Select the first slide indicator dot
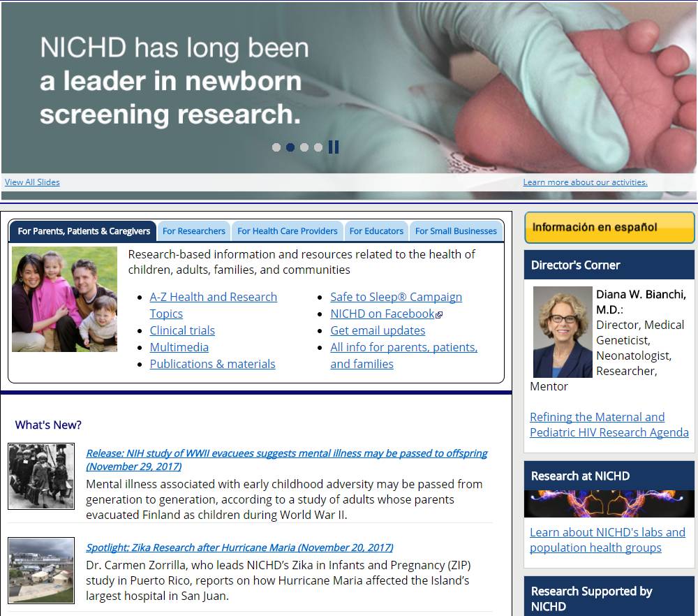This screenshot has width=698, height=616. (276, 147)
